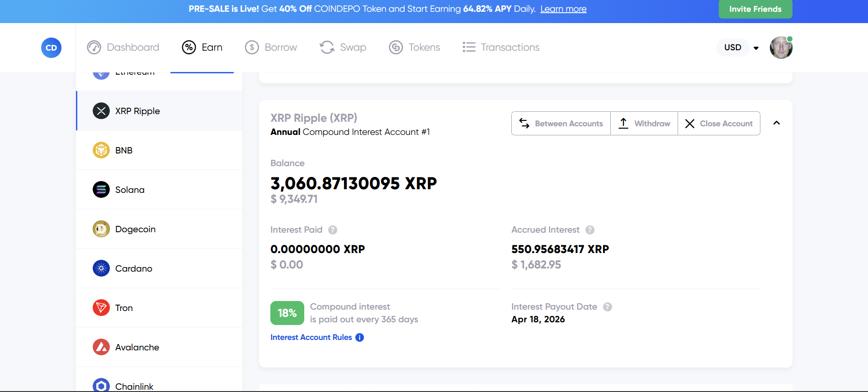Go to the Dashboard tab
The image size is (868, 392).
pyautogui.click(x=123, y=47)
